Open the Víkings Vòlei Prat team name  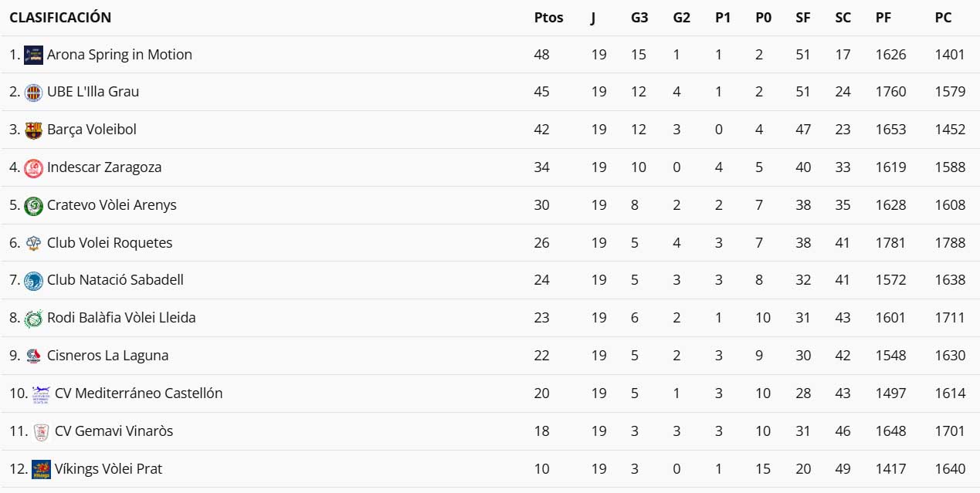click(x=108, y=469)
